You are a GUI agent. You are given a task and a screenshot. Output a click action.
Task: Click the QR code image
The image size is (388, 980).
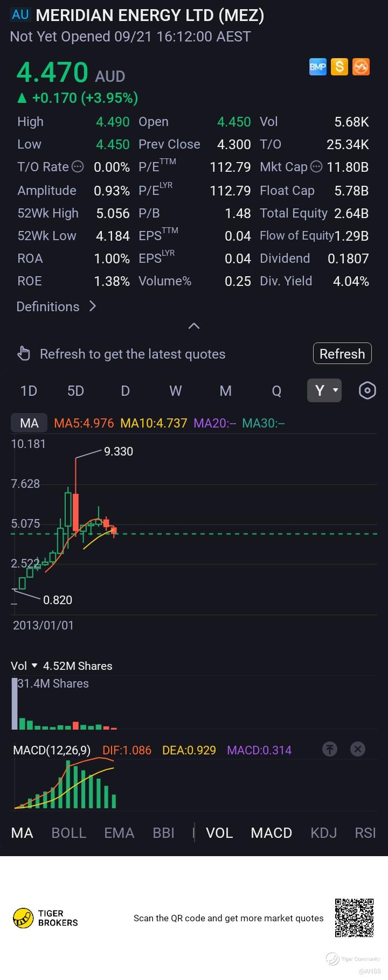click(x=354, y=918)
